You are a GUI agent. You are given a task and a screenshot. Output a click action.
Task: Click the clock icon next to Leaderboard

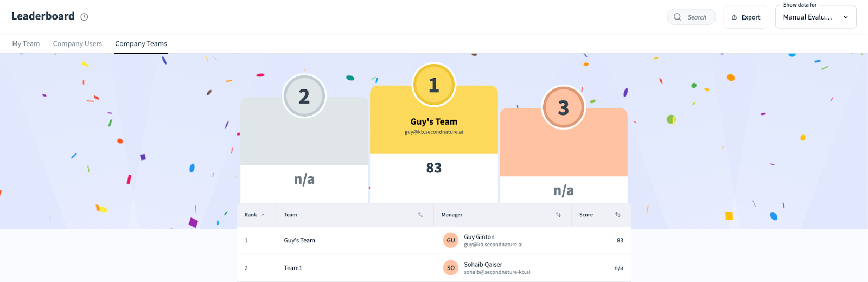(x=84, y=17)
